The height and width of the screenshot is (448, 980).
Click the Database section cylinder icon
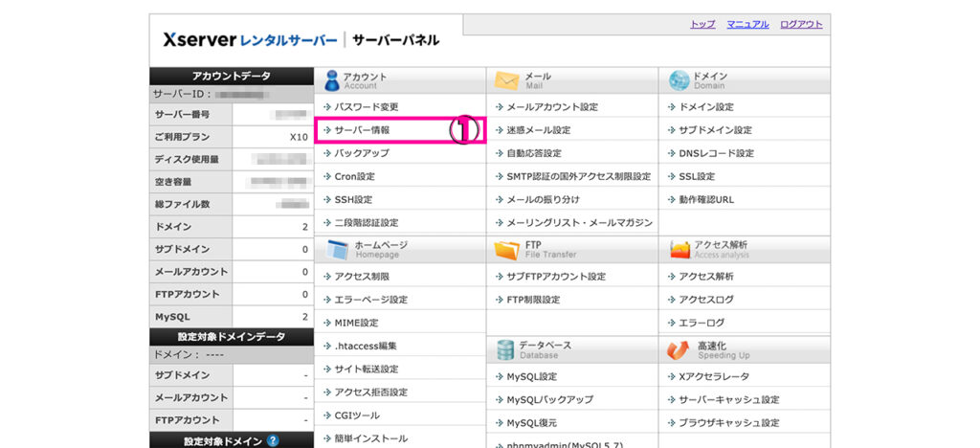pos(505,350)
